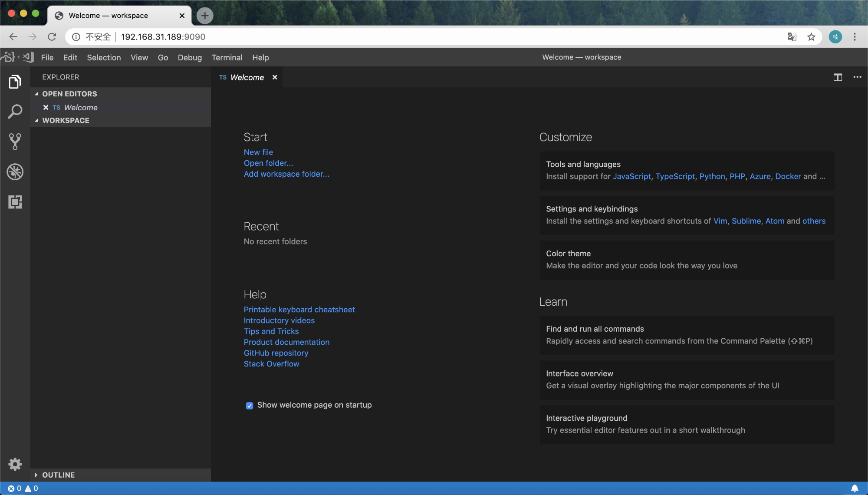Image resolution: width=868 pixels, height=495 pixels.
Task: Open the Extensions view icon
Action: point(15,202)
